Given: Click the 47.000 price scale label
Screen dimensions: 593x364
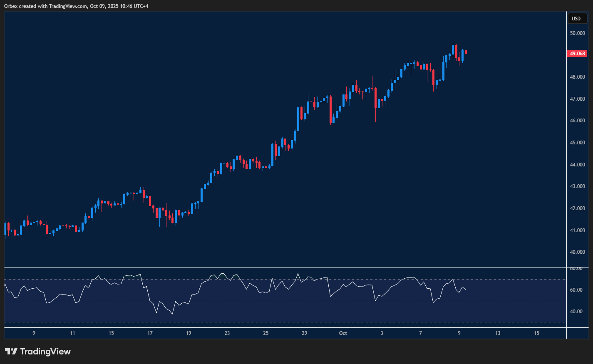Looking at the screenshot, I should [x=577, y=99].
